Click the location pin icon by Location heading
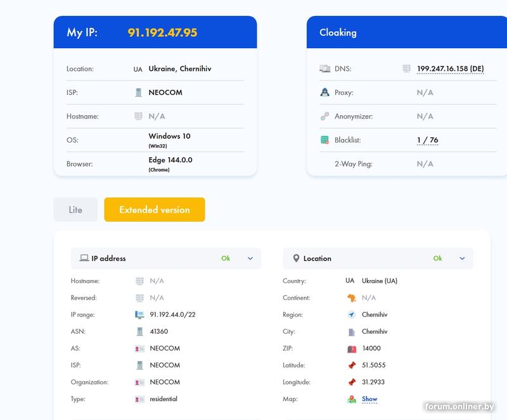Image resolution: width=507 pixels, height=420 pixels. click(296, 258)
